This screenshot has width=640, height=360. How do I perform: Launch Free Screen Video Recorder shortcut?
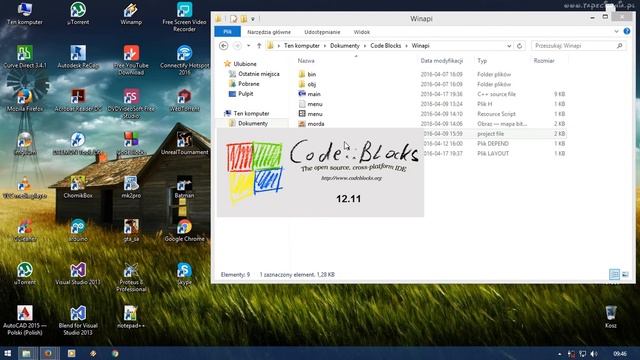point(184,17)
